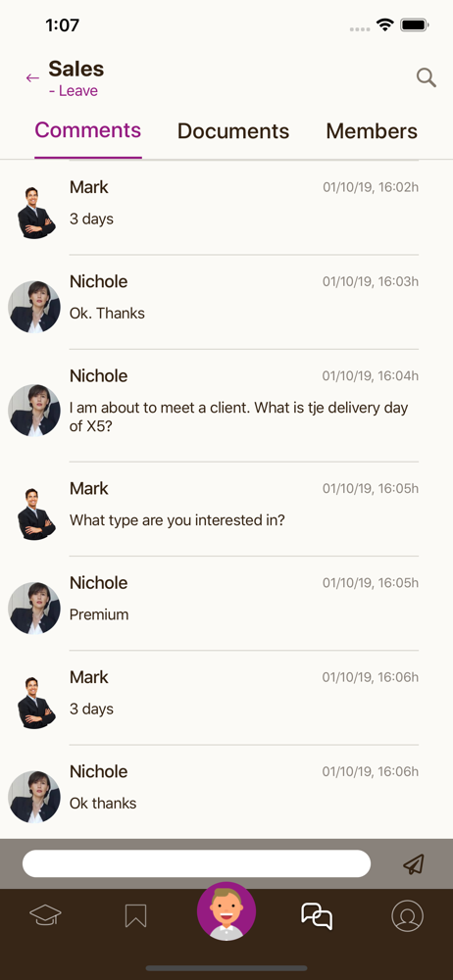Tap the Leave link under Sales
Image resolution: width=453 pixels, height=980 pixels.
tap(74, 91)
